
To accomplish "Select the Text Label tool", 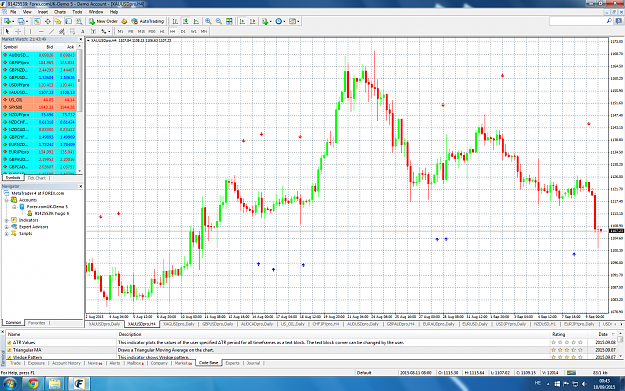I will click(93, 31).
